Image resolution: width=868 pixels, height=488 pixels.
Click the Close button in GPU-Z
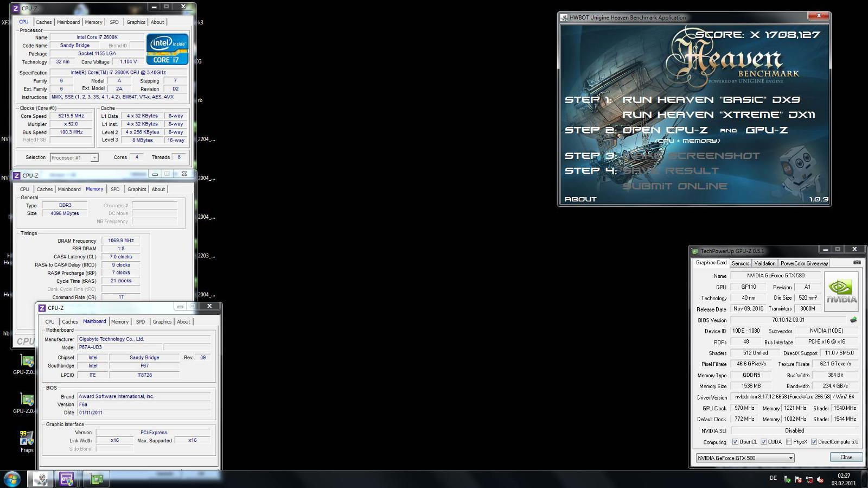click(846, 458)
